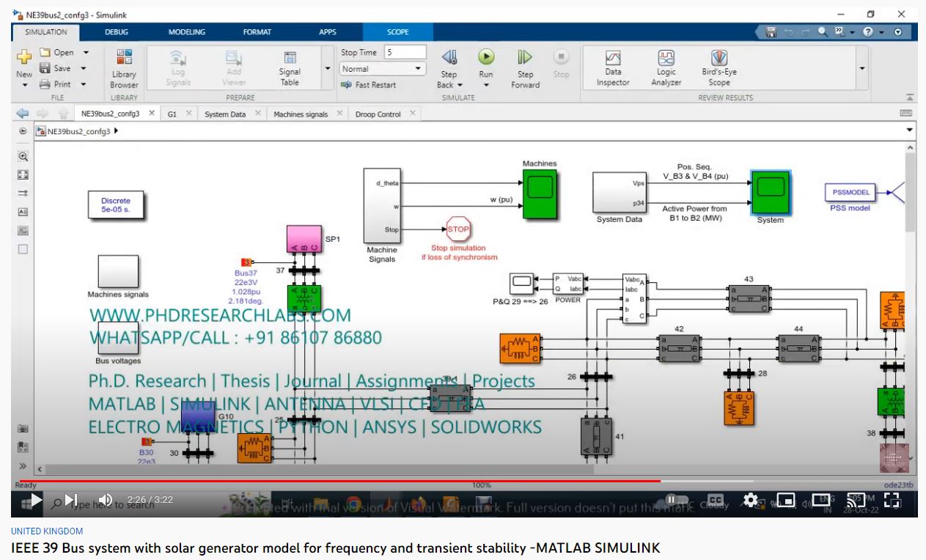The width and height of the screenshot is (926, 560).
Task: Click the Discrete 5e-05 s powergui block
Action: click(x=116, y=205)
